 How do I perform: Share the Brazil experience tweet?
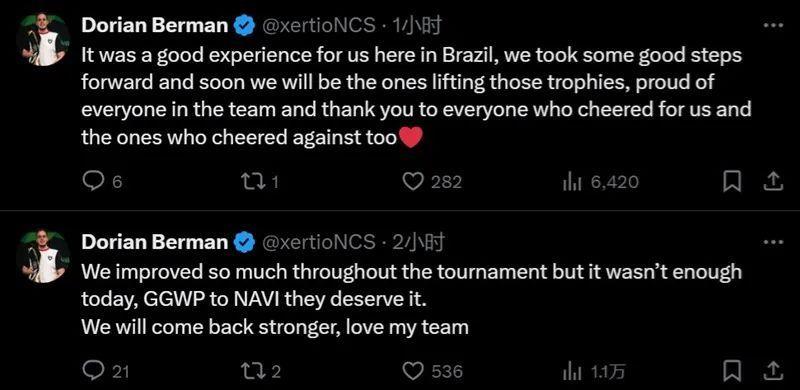[x=773, y=182]
